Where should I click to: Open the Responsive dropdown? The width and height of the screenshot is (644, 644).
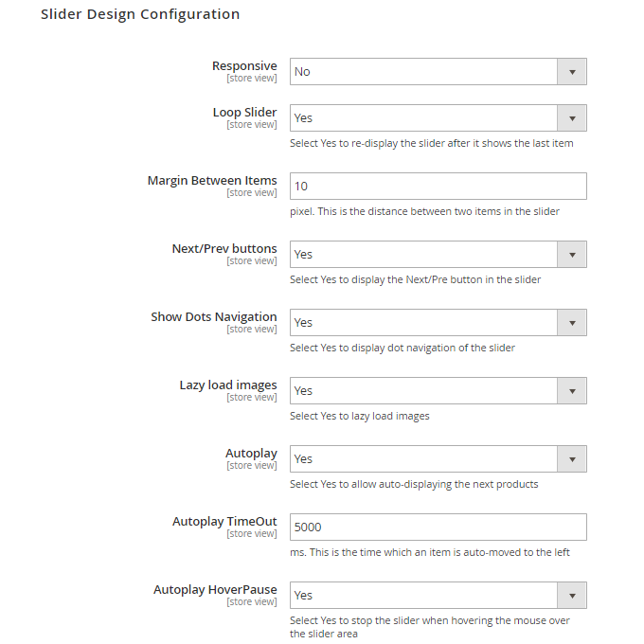tap(423, 72)
